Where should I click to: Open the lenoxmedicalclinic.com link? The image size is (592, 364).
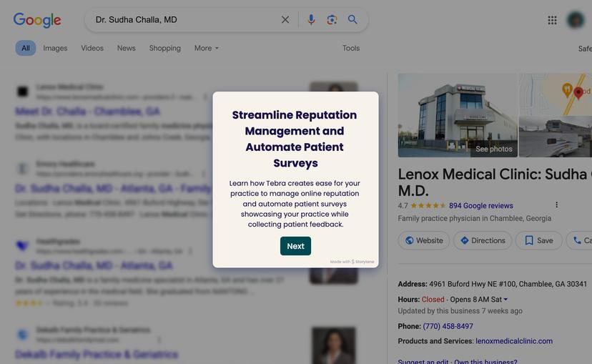[514, 341]
